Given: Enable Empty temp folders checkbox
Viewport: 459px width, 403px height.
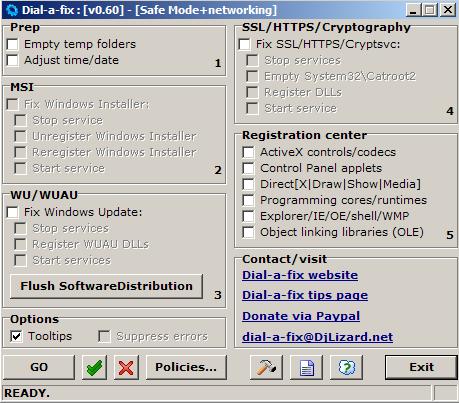Looking at the screenshot, I should click(13, 44).
